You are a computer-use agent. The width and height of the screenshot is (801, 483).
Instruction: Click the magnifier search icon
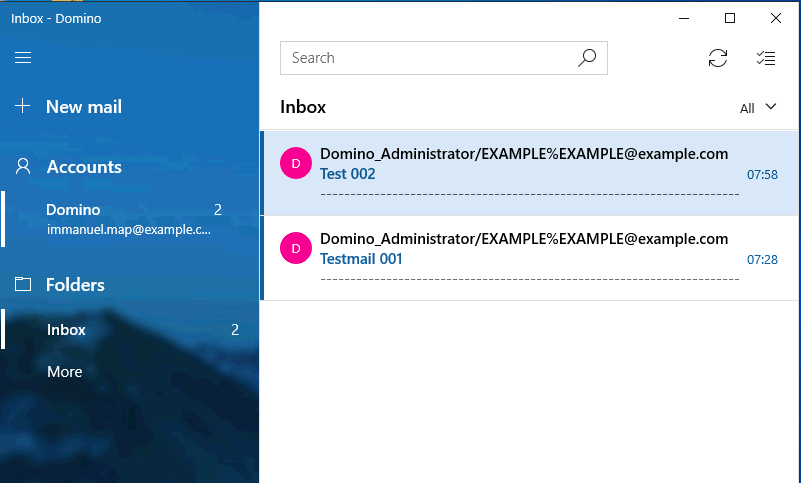point(587,58)
